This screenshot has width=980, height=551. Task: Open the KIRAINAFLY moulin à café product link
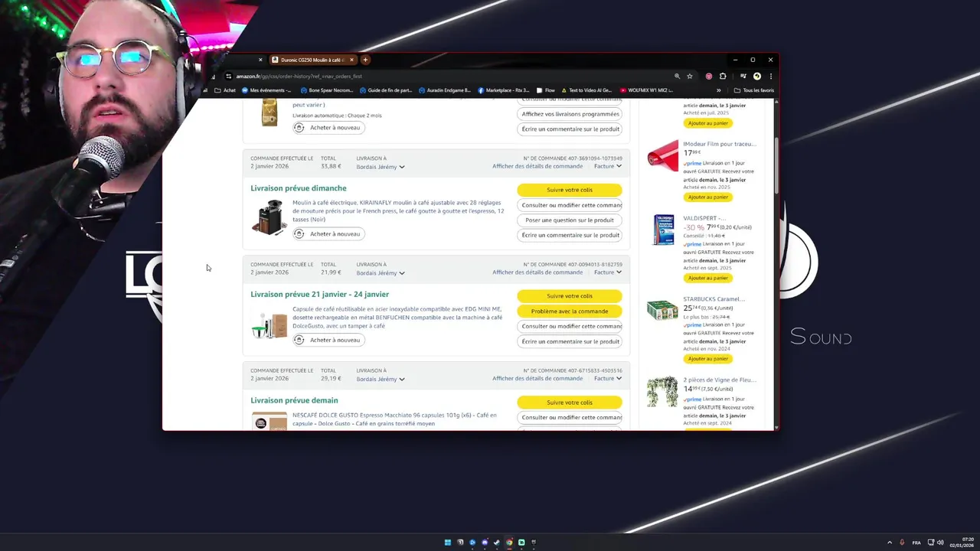398,211
